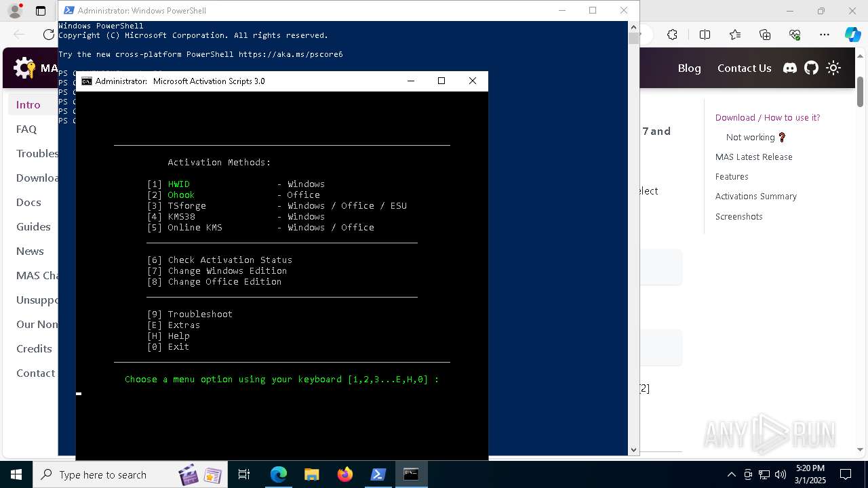The image size is (868, 488).
Task: Open the Windows Start menu
Action: coord(16,474)
